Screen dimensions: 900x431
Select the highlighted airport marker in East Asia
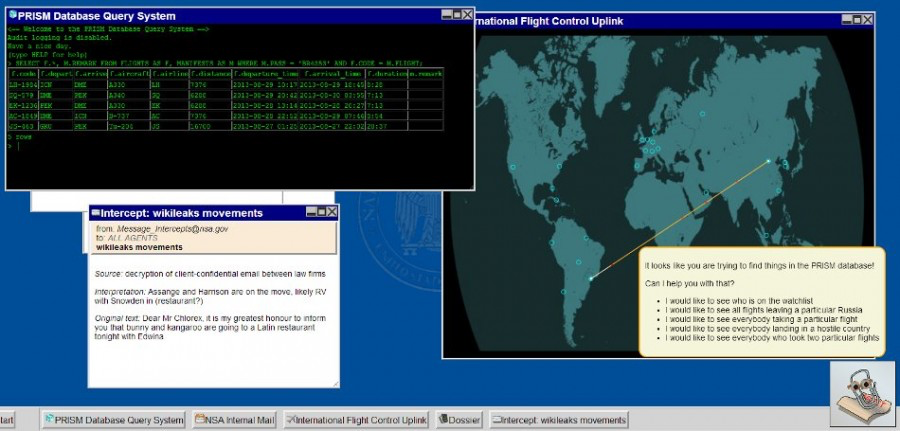[x=769, y=161]
